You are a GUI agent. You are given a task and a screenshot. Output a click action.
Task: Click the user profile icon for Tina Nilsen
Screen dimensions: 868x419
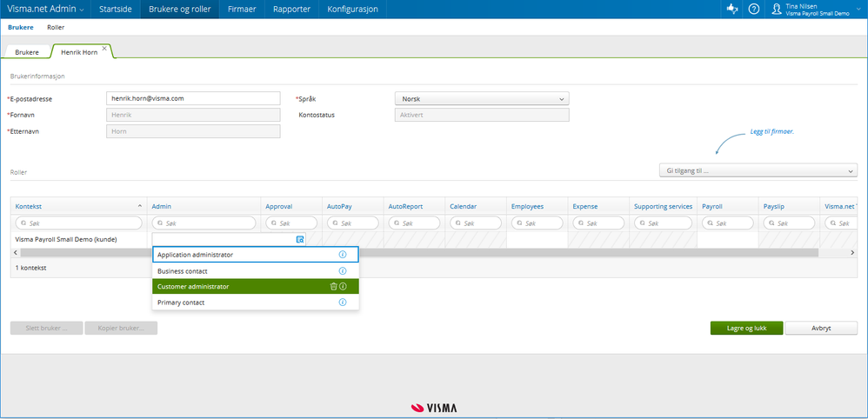[777, 9]
